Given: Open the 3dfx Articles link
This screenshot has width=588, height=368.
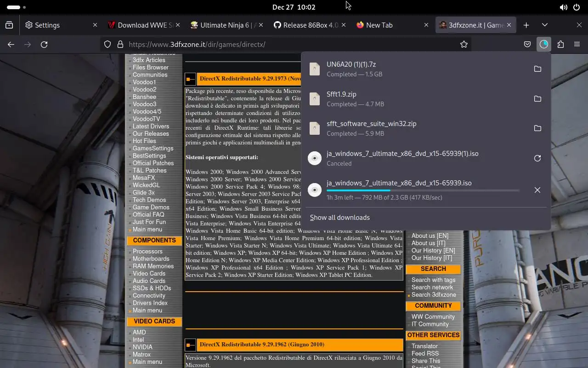Looking at the screenshot, I should tap(149, 60).
